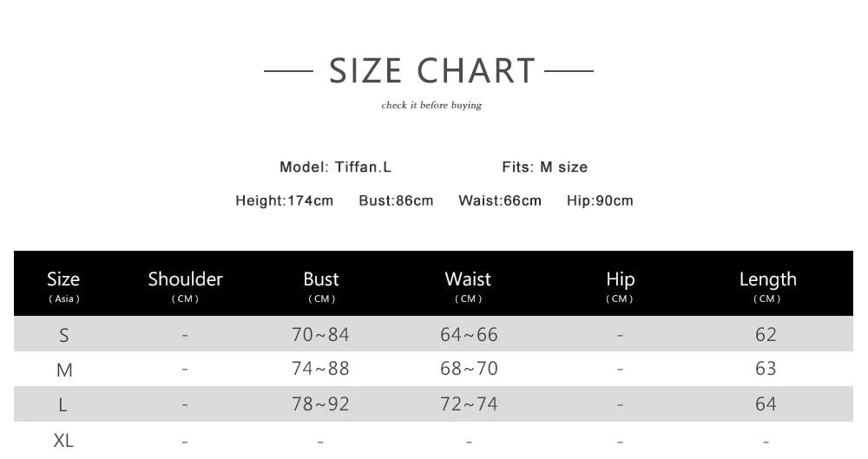
Task: Click the 72~74 waist value
Action: (469, 403)
